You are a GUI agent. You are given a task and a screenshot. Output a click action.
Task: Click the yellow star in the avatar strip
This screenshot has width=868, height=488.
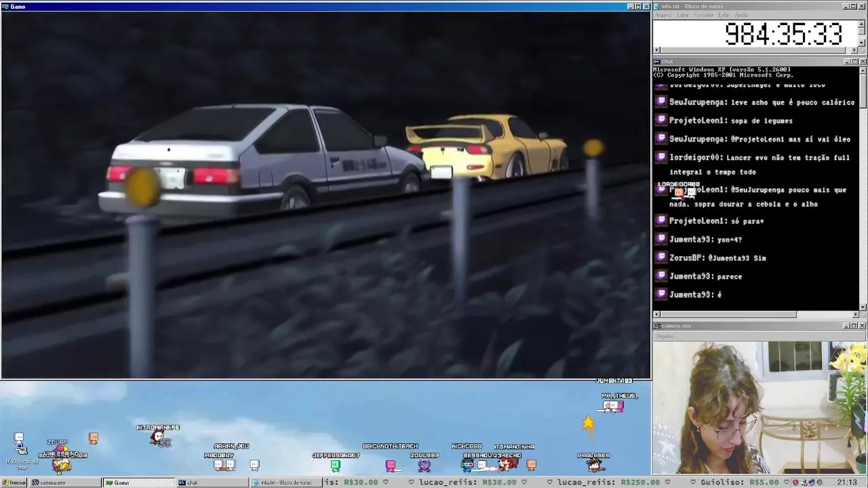(588, 424)
